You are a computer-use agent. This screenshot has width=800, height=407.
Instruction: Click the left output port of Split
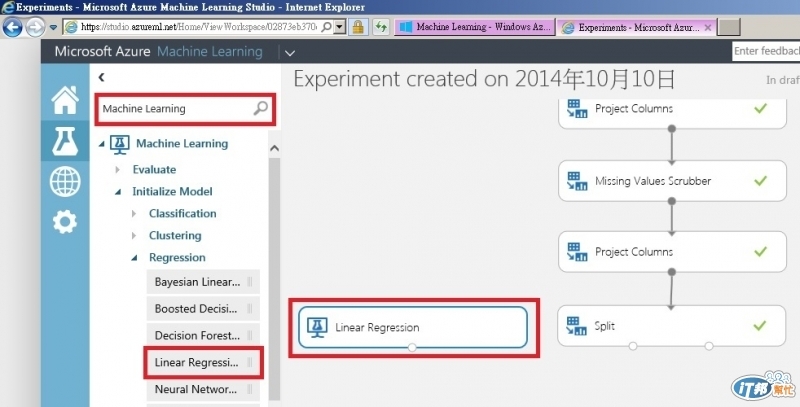633,346
